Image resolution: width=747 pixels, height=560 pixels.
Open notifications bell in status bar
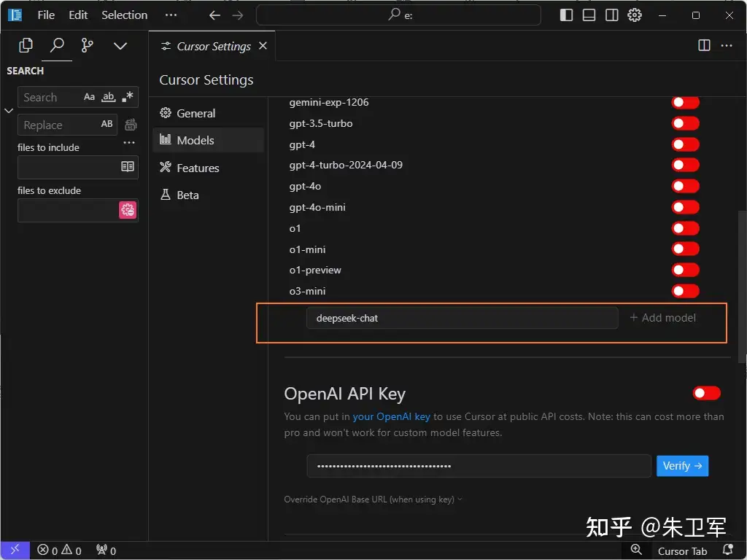727,550
